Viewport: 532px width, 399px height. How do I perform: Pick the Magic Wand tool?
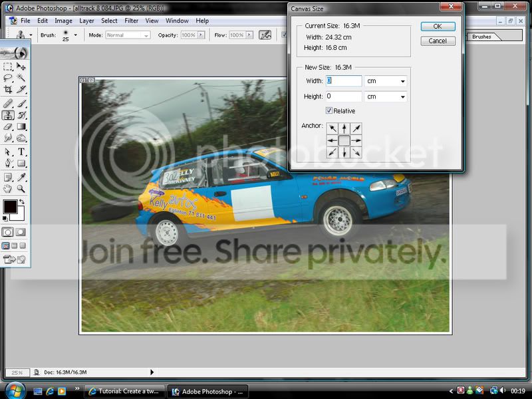(21, 78)
